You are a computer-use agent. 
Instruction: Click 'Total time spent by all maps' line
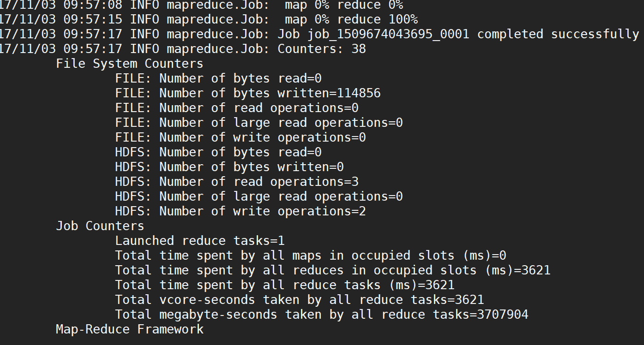(311, 256)
